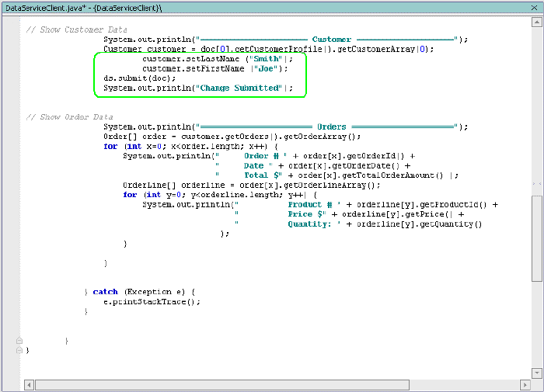Click the vertical scrollbar down arrow

(x=537, y=373)
